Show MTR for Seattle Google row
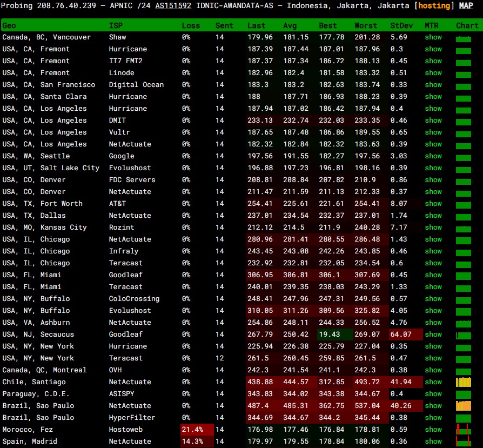The height and width of the screenshot is (448, 483). coord(433,156)
